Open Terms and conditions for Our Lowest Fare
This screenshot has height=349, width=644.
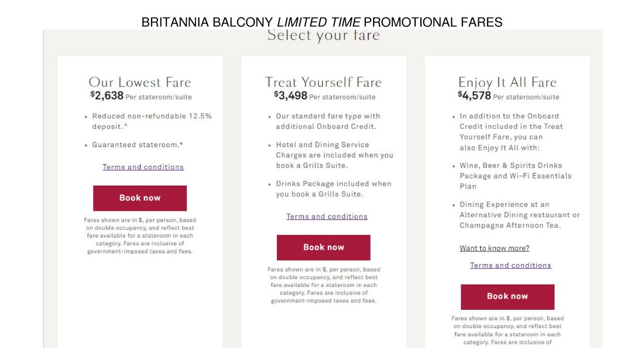pyautogui.click(x=143, y=167)
